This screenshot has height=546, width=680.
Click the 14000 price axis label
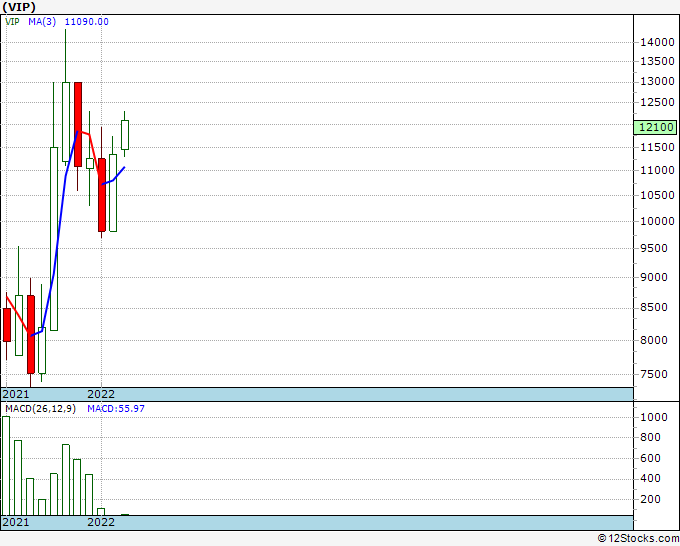click(657, 42)
